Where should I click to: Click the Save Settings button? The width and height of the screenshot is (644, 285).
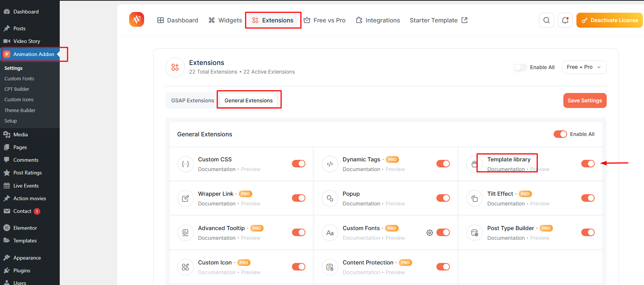(x=585, y=100)
